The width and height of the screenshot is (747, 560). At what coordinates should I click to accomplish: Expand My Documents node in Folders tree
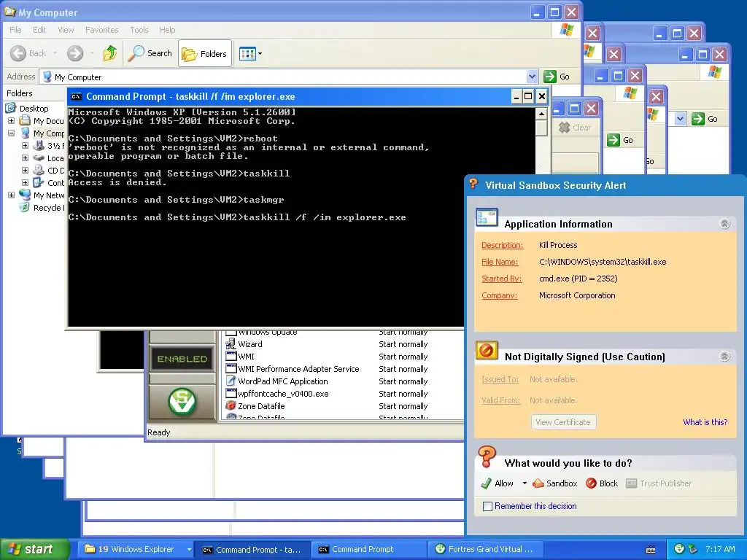point(12,121)
